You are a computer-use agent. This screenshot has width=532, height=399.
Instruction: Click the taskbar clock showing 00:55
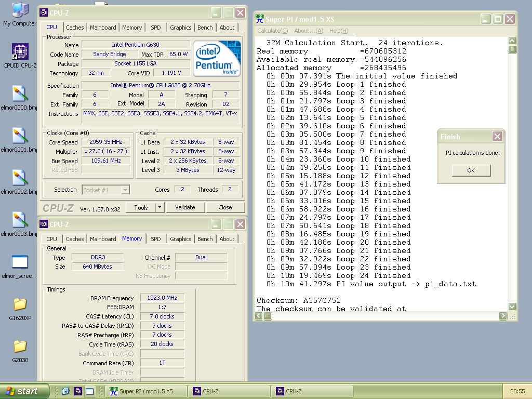click(x=517, y=391)
